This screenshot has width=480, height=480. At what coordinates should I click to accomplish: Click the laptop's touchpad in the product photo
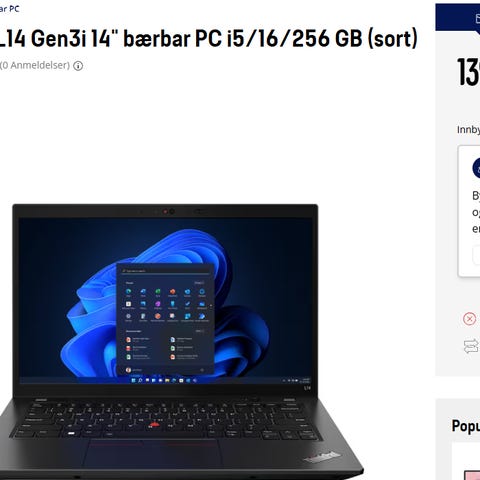153,454
